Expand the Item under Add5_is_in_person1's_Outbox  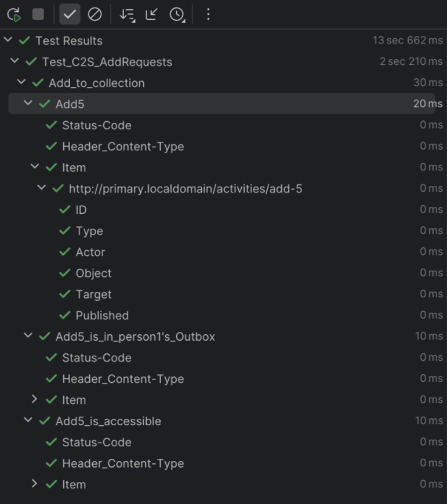pyautogui.click(x=34, y=399)
